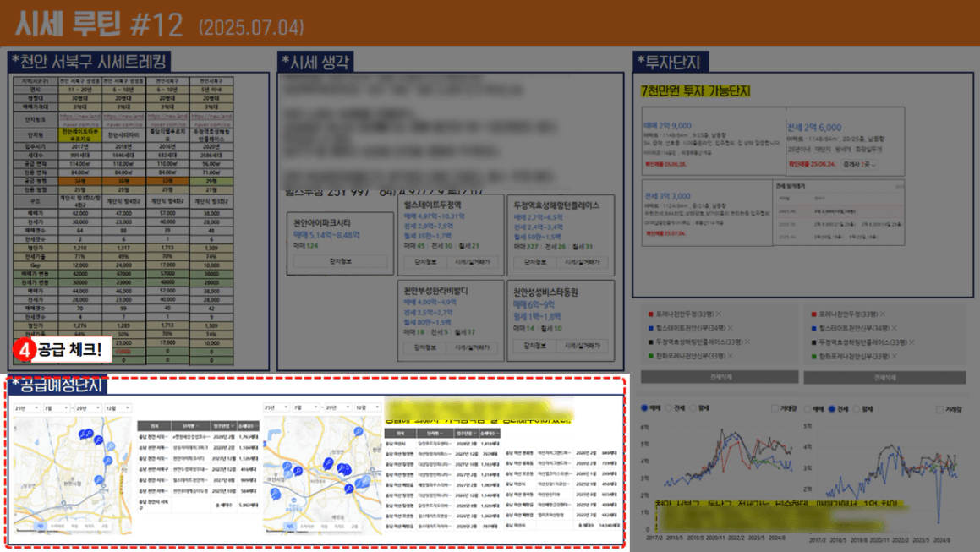The height and width of the screenshot is (552, 980).
Task: Remove 힐스테이트천안신부(34평) from left legend
Action: click(x=729, y=328)
